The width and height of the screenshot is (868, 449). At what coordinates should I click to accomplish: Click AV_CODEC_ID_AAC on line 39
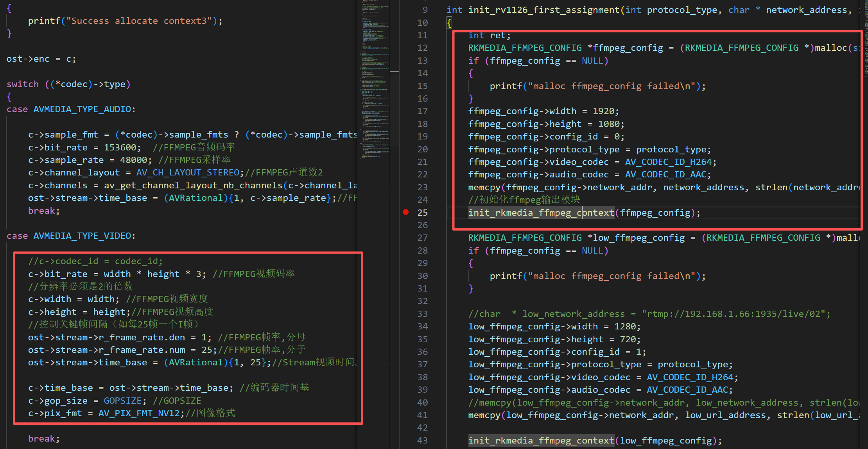688,390
